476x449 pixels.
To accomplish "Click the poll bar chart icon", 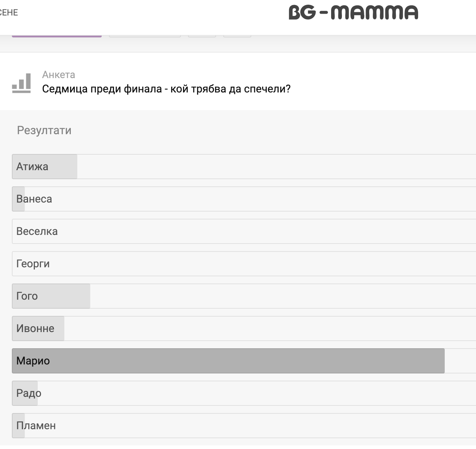I will tap(22, 83).
